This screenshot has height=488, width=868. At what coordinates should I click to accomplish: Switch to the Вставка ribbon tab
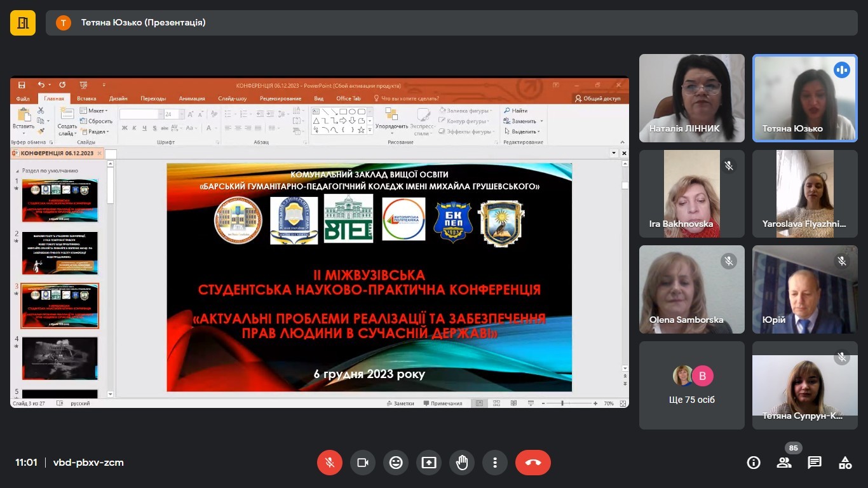click(86, 98)
